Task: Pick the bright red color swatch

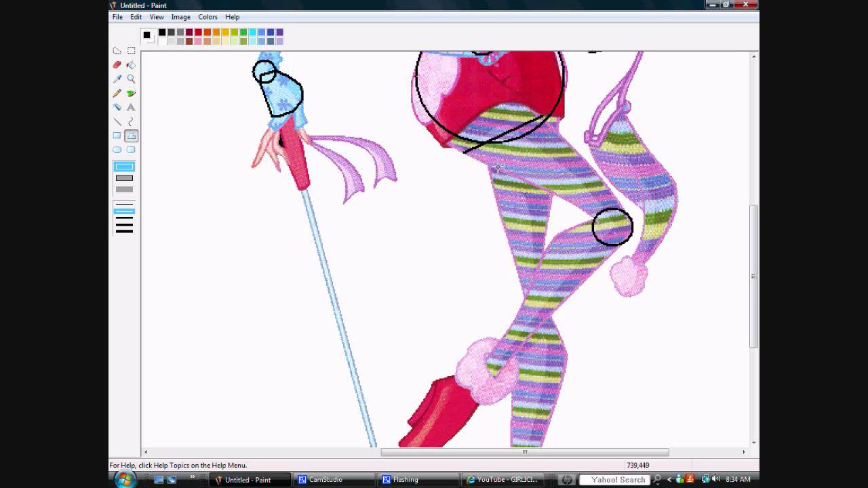Action: 198,32
